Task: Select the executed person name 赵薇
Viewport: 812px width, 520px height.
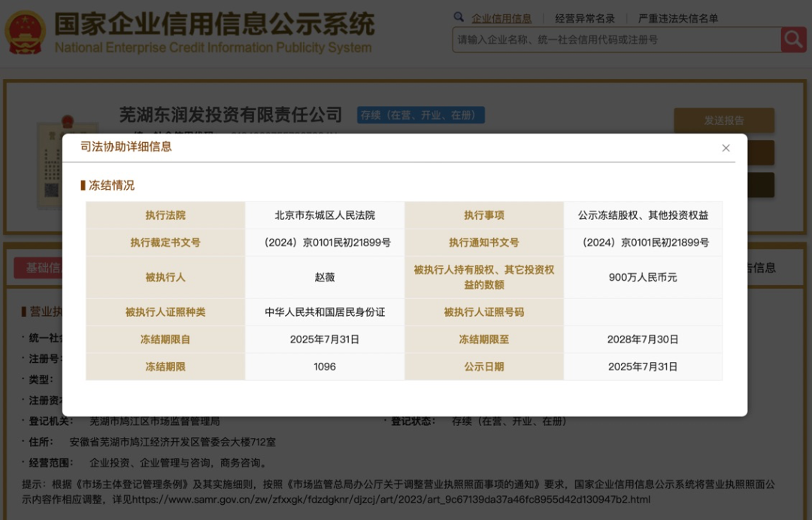Action: tap(325, 278)
